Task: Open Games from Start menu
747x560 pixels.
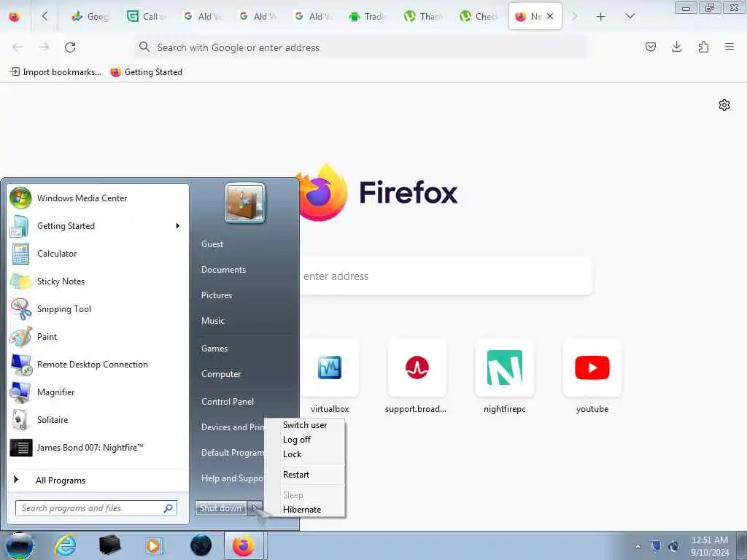Action: (214, 349)
